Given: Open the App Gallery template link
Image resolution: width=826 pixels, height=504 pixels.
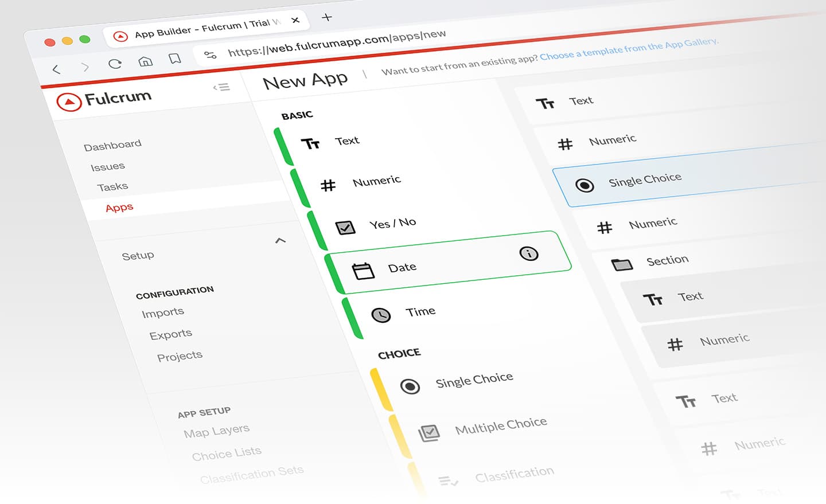Looking at the screenshot, I should tap(629, 49).
